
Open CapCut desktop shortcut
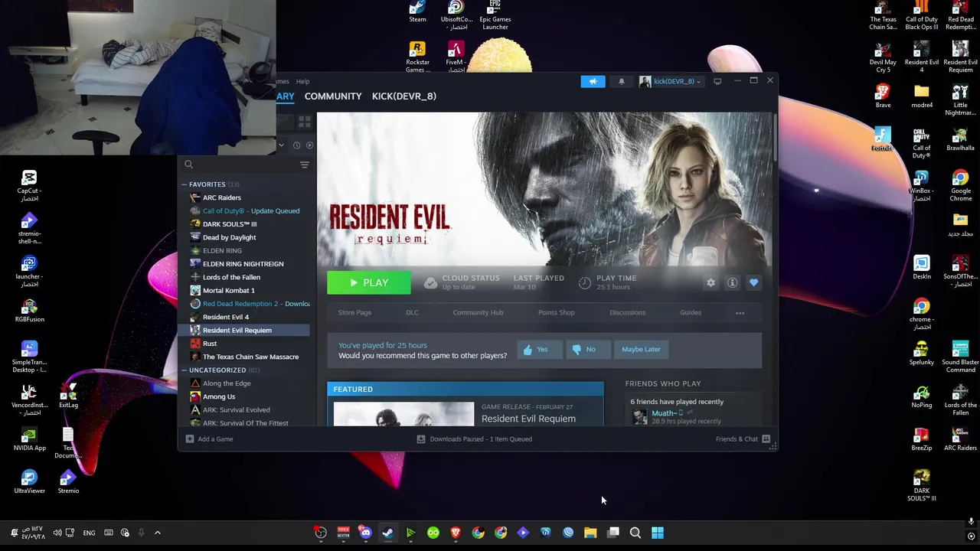[x=29, y=187]
